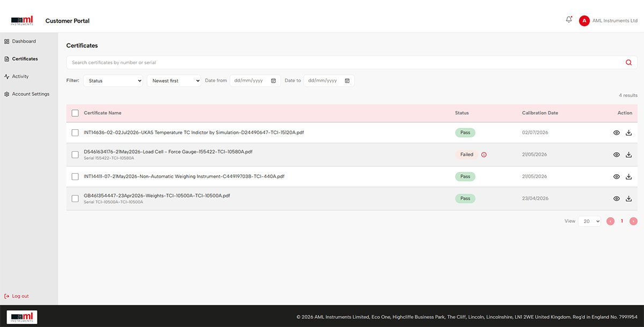View the GB461354447 Weights certificate
The height and width of the screenshot is (327, 644).
click(617, 199)
